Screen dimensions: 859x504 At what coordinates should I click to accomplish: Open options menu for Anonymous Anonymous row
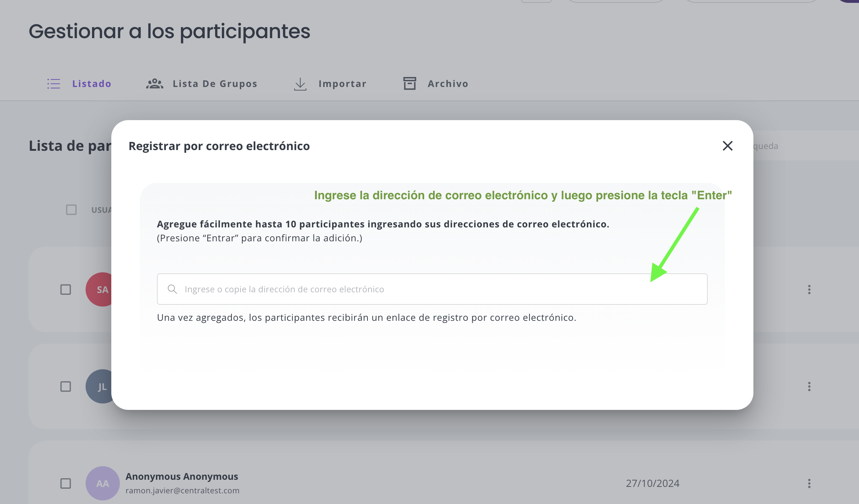pyautogui.click(x=809, y=483)
